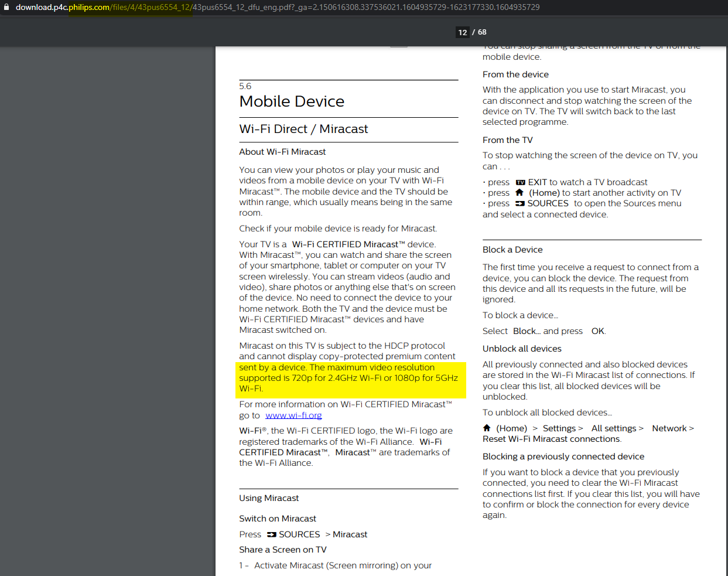
Task: Click 'Network' in the menu path
Action: (669, 428)
